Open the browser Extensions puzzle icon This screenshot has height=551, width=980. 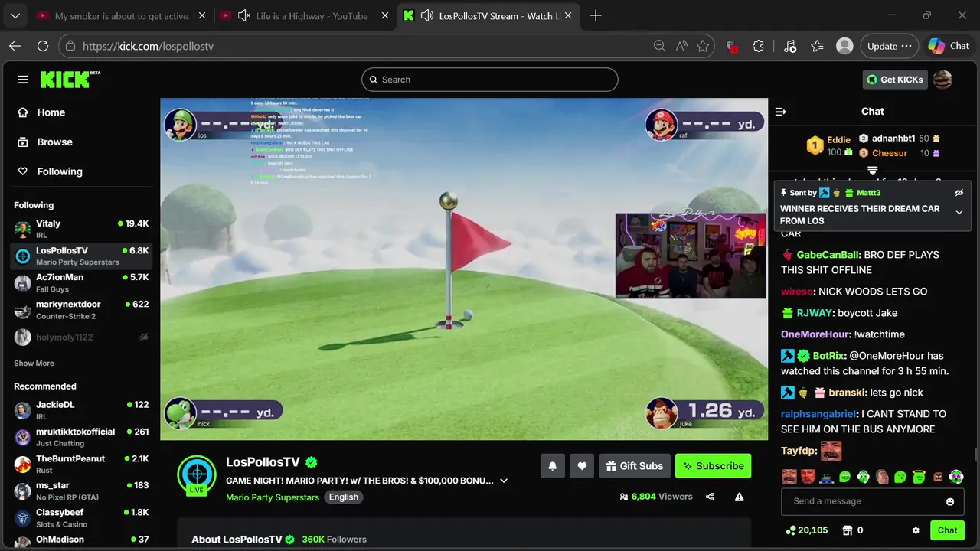click(x=758, y=46)
